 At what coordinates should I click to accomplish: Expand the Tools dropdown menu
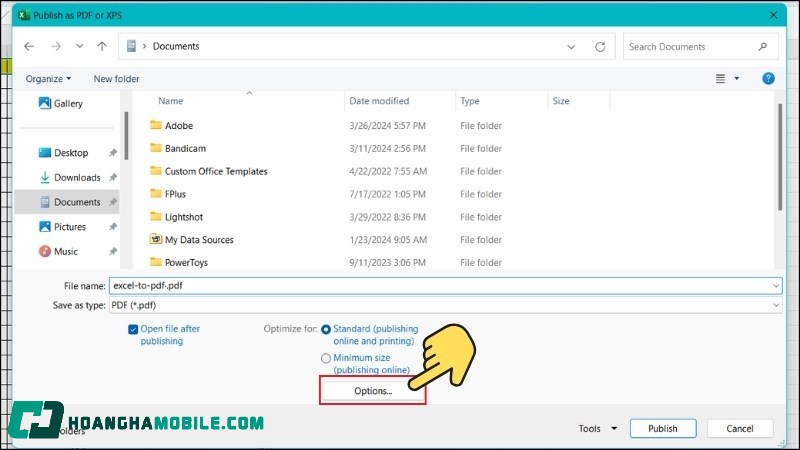(597, 429)
